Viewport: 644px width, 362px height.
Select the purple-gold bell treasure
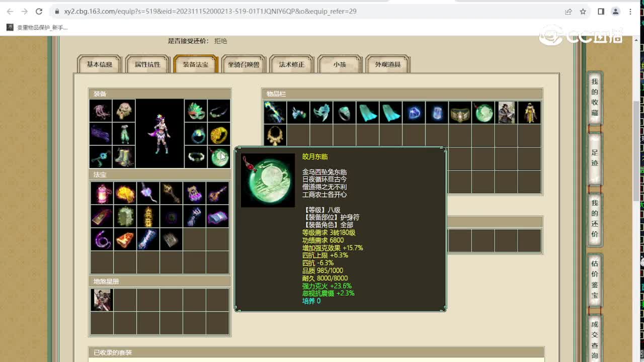pyautogui.click(x=194, y=193)
